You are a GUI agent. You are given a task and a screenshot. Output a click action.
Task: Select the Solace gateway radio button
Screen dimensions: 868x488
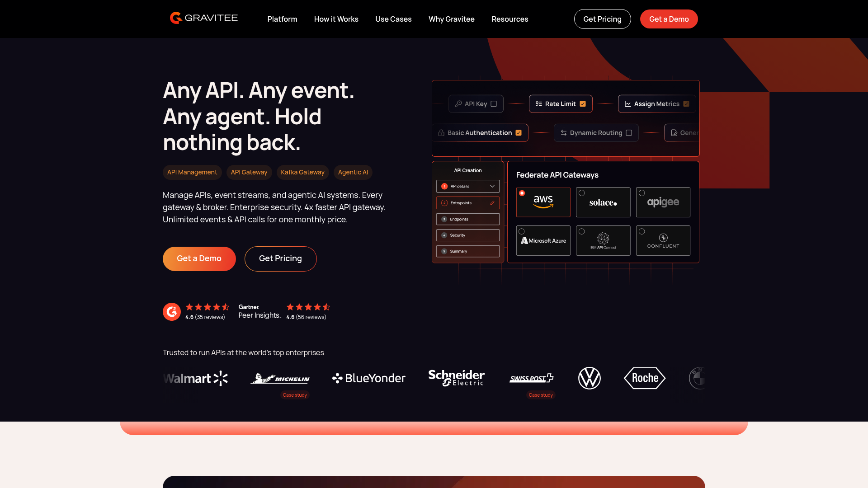tap(582, 192)
